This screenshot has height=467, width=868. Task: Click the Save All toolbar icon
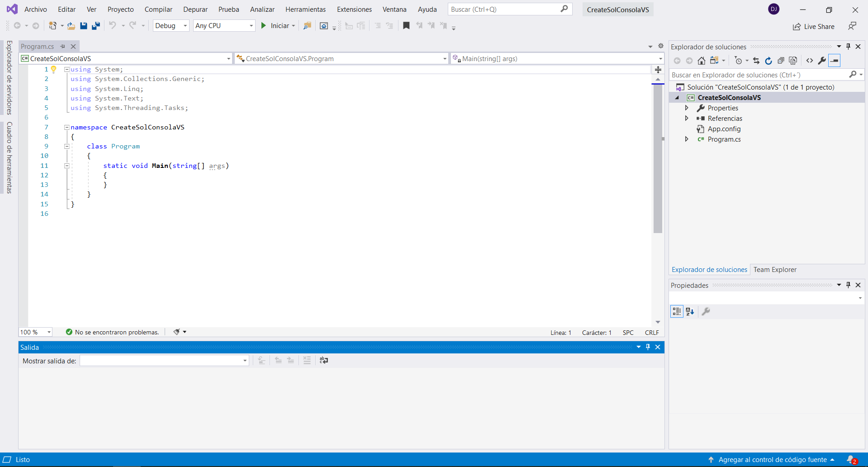[x=95, y=26]
